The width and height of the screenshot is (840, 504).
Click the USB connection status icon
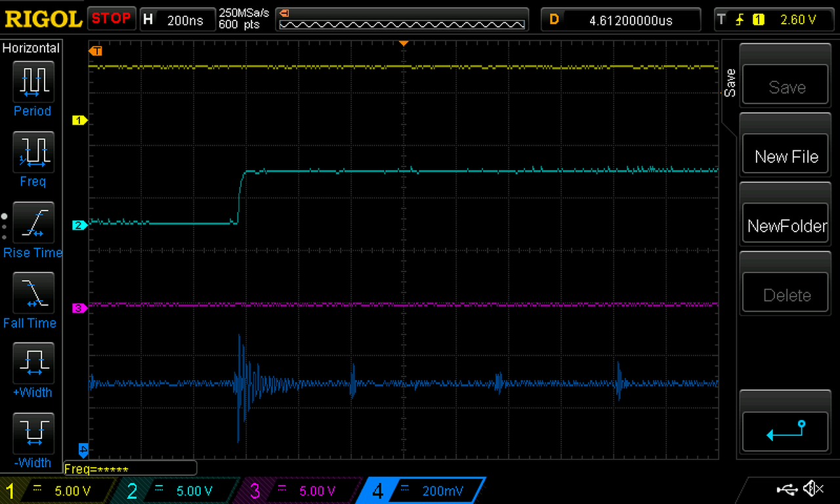[x=787, y=489]
